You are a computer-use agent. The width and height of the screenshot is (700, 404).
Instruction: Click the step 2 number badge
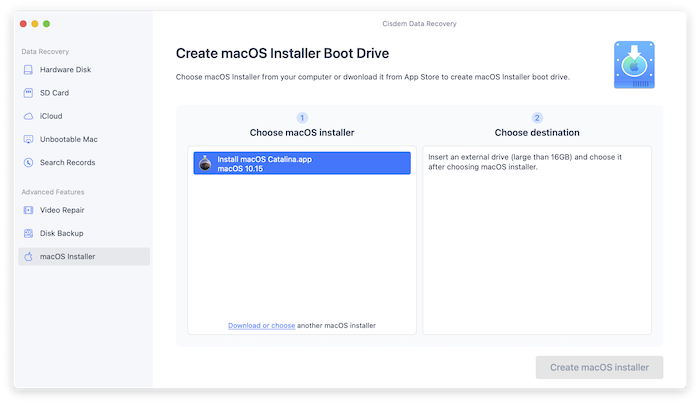[537, 117]
